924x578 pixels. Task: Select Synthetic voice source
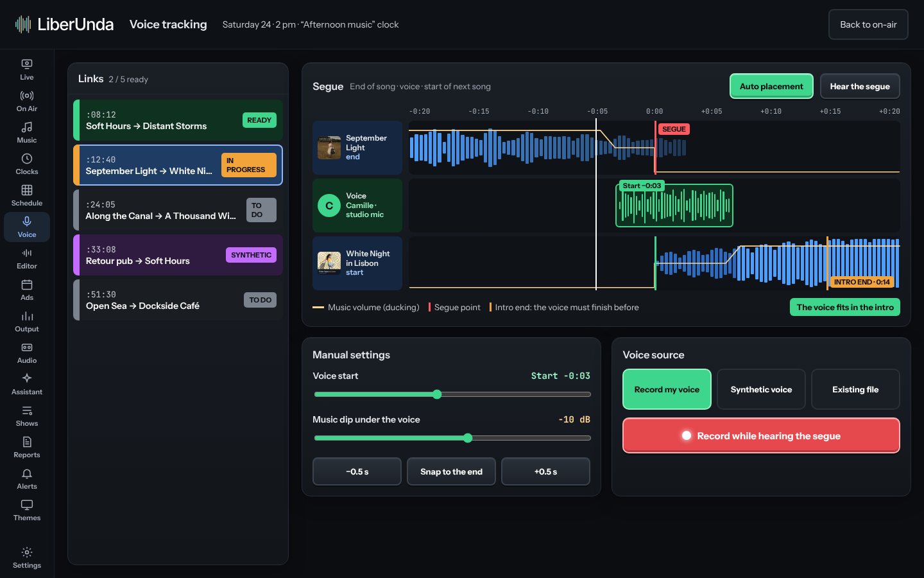pyautogui.click(x=761, y=389)
